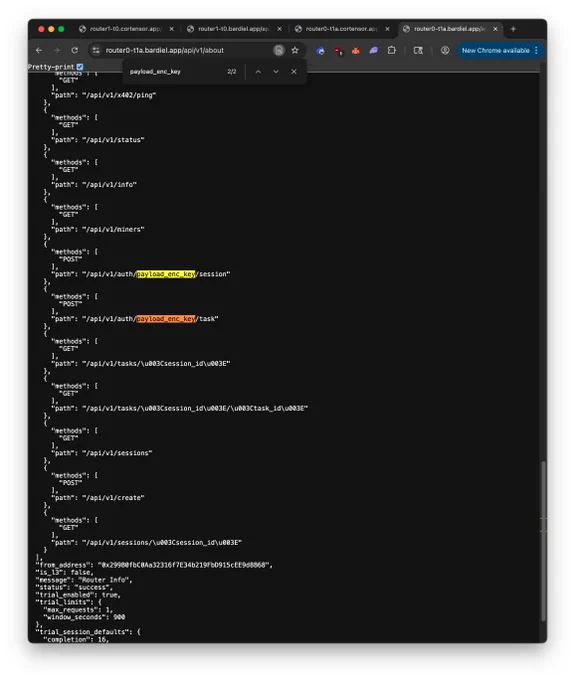The width and height of the screenshot is (575, 680).
Task: Open the orange extension icon
Action: point(356,51)
